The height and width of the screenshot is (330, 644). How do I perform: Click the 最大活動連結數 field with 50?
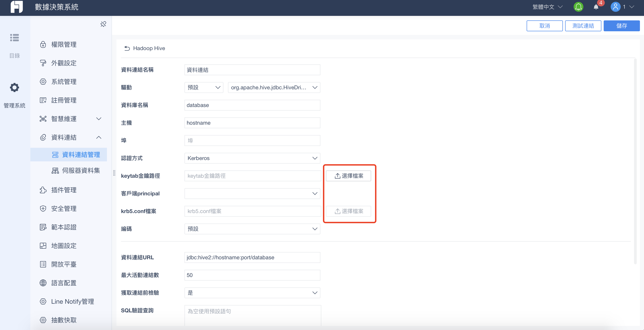252,275
